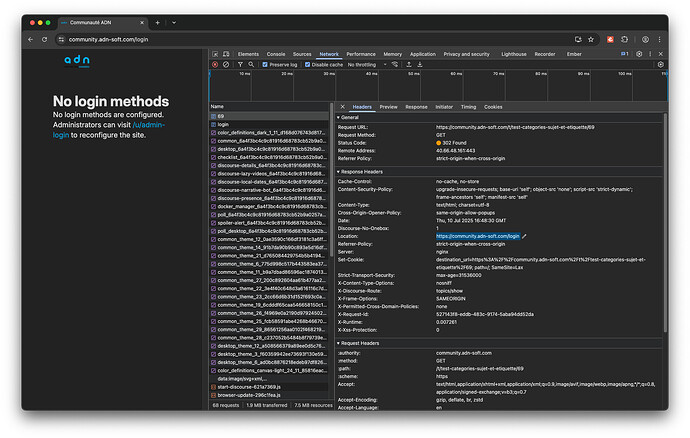Show the Response tab of the request
The width and height of the screenshot is (690, 438).
pos(416,107)
